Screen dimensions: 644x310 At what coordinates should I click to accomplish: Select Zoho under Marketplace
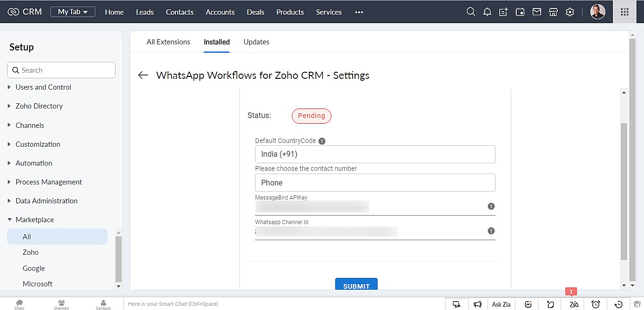[x=31, y=252]
